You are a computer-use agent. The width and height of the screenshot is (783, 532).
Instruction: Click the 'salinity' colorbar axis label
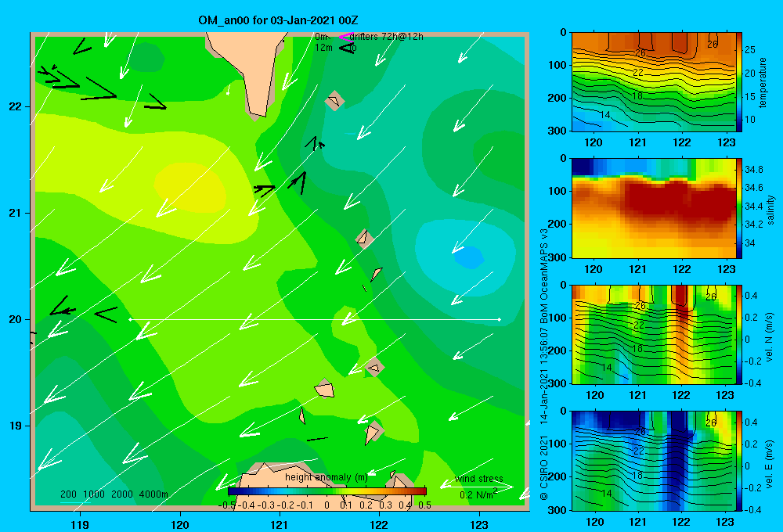click(x=770, y=210)
